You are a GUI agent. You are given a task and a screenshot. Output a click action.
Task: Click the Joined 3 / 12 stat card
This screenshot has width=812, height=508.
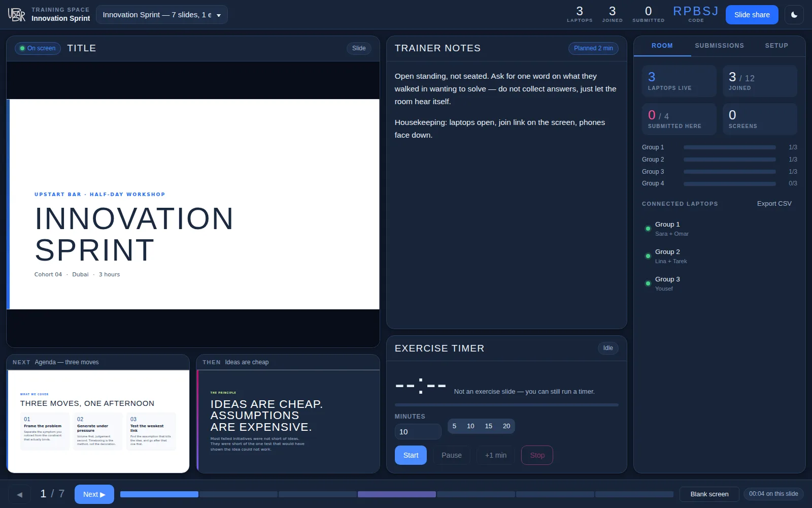[760, 81]
